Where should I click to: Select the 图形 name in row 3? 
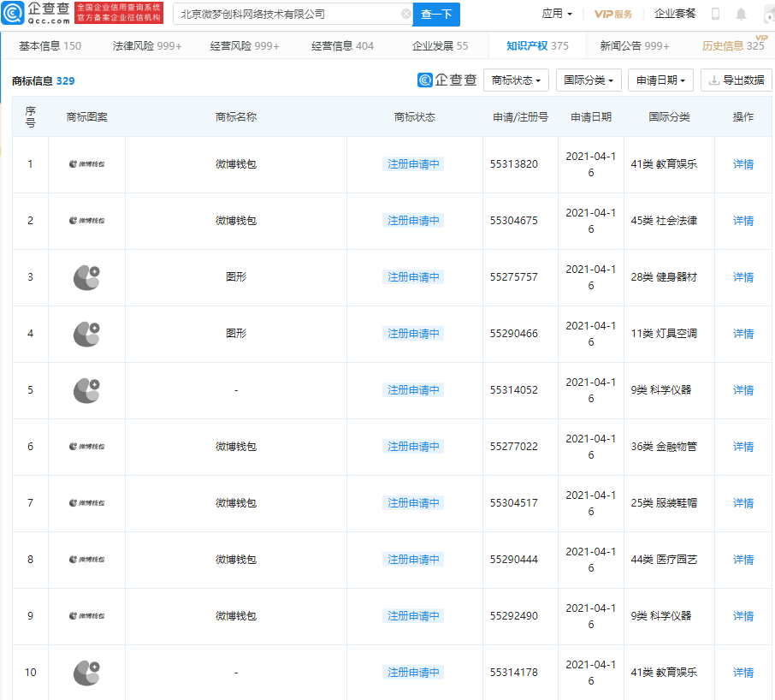coord(236,277)
